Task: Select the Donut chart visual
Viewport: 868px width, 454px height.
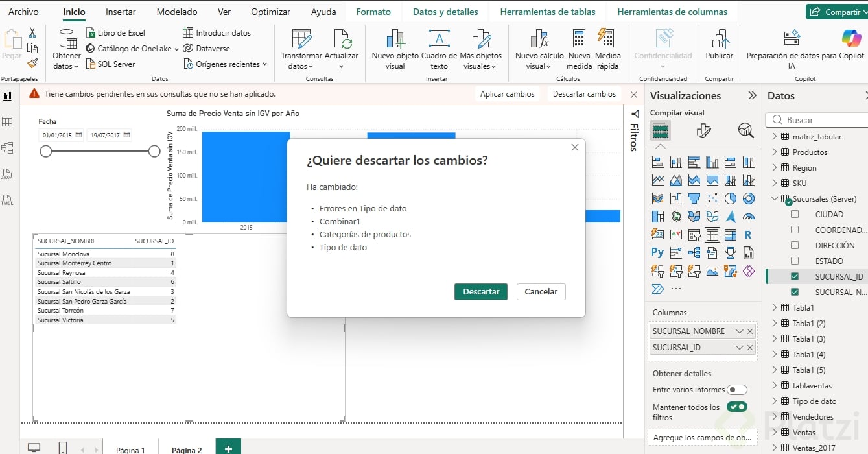Action: (749, 198)
